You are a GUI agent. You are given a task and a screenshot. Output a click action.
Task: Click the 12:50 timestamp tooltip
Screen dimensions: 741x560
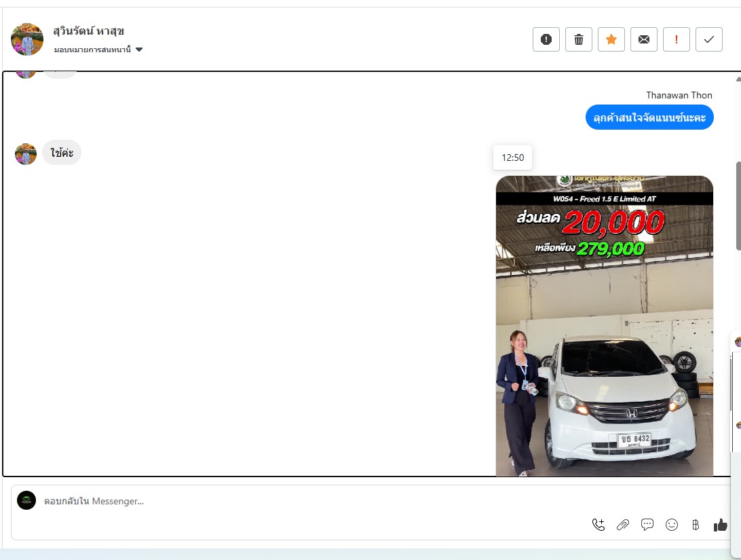point(513,157)
